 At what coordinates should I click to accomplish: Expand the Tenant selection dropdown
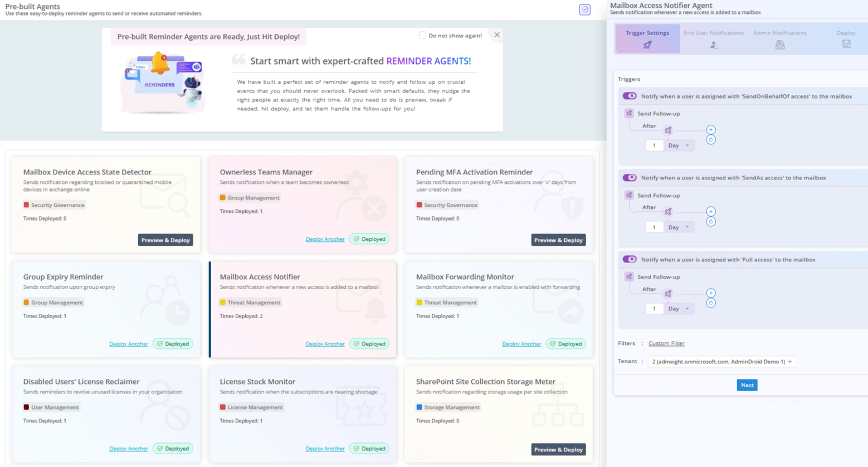tap(722, 362)
